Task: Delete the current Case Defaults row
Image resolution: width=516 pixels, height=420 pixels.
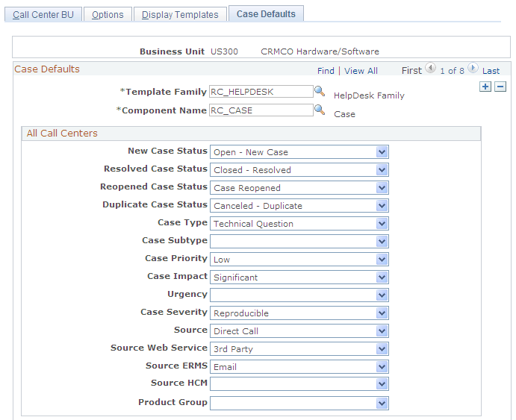Action: point(500,87)
